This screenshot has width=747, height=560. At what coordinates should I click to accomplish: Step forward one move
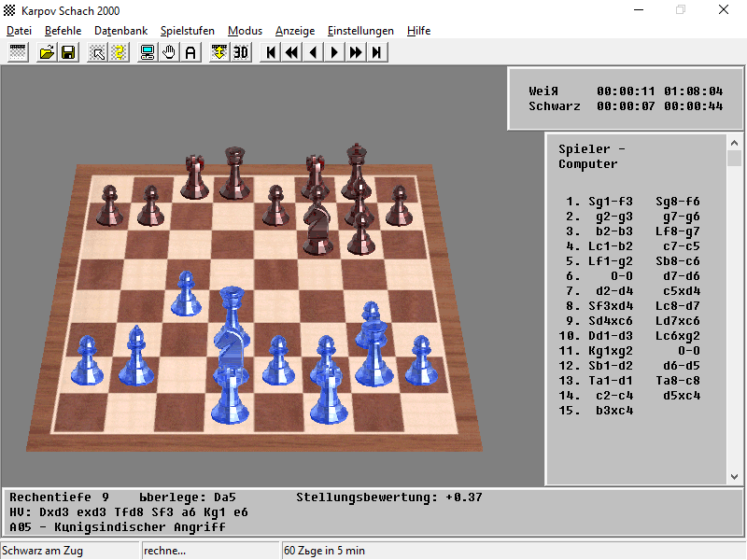(x=334, y=52)
